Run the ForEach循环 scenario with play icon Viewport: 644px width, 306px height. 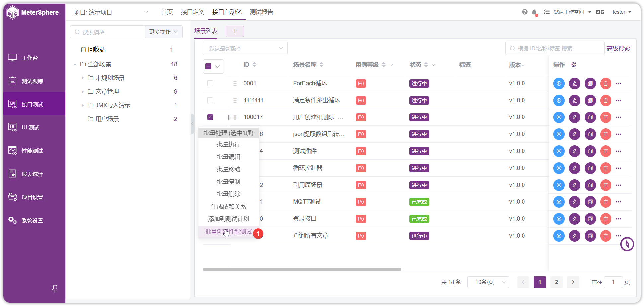click(559, 83)
